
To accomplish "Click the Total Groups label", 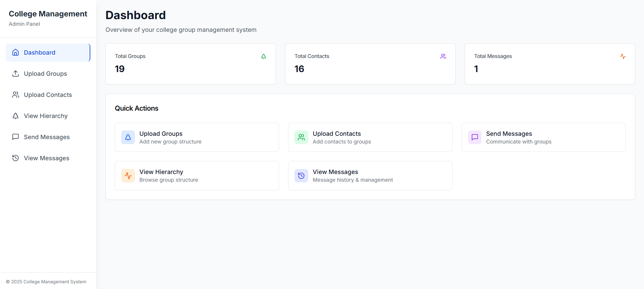I will tap(130, 56).
